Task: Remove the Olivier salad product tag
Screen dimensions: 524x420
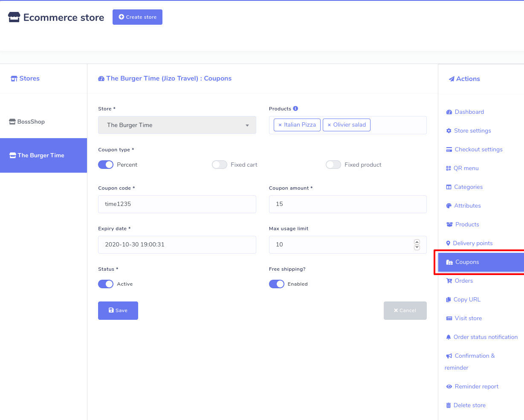Action: [329, 125]
